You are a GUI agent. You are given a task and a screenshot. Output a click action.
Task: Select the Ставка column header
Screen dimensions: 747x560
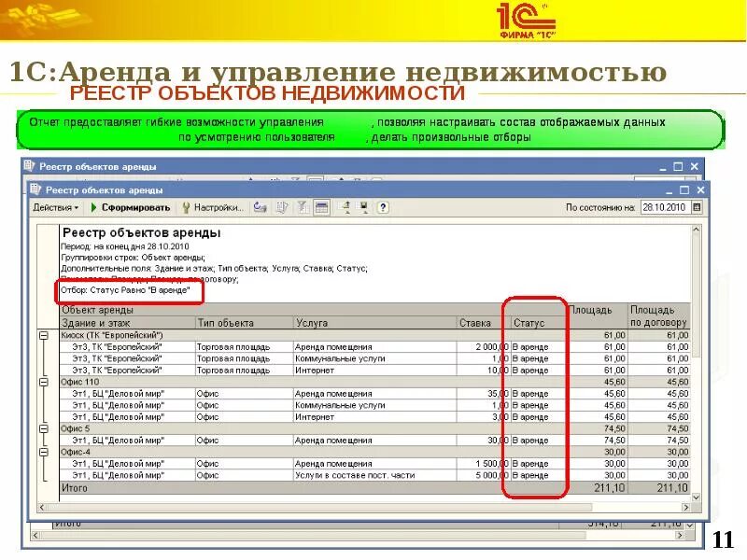[x=483, y=323]
